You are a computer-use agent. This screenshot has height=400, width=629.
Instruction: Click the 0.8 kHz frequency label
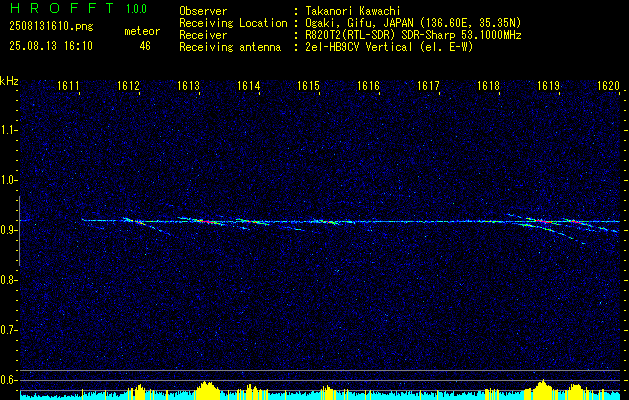7,280
